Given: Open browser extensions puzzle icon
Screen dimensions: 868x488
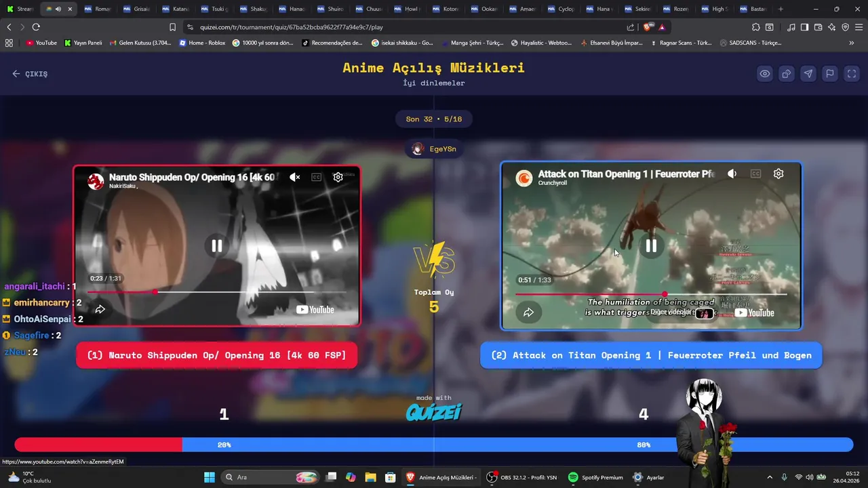Looking at the screenshot, I should [756, 27].
